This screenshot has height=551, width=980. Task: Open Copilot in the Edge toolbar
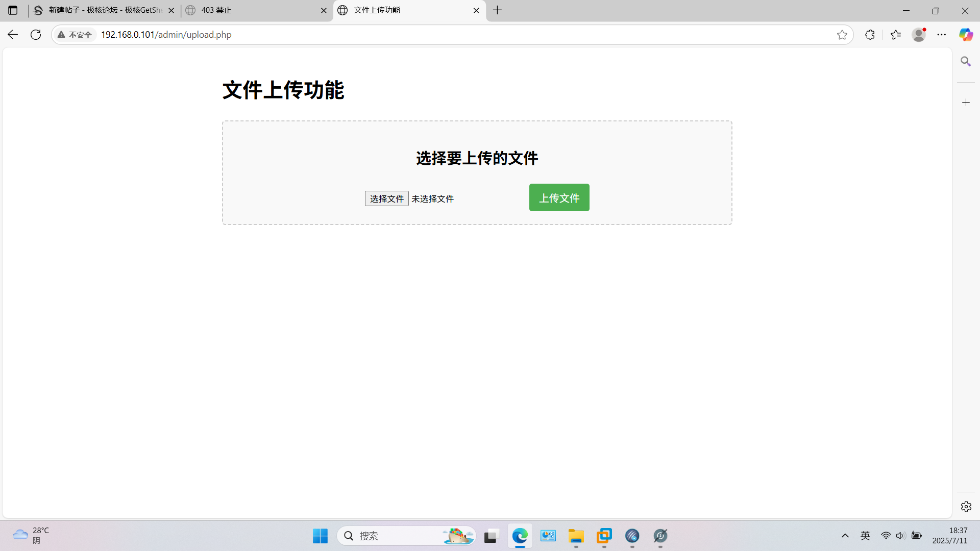[966, 34]
